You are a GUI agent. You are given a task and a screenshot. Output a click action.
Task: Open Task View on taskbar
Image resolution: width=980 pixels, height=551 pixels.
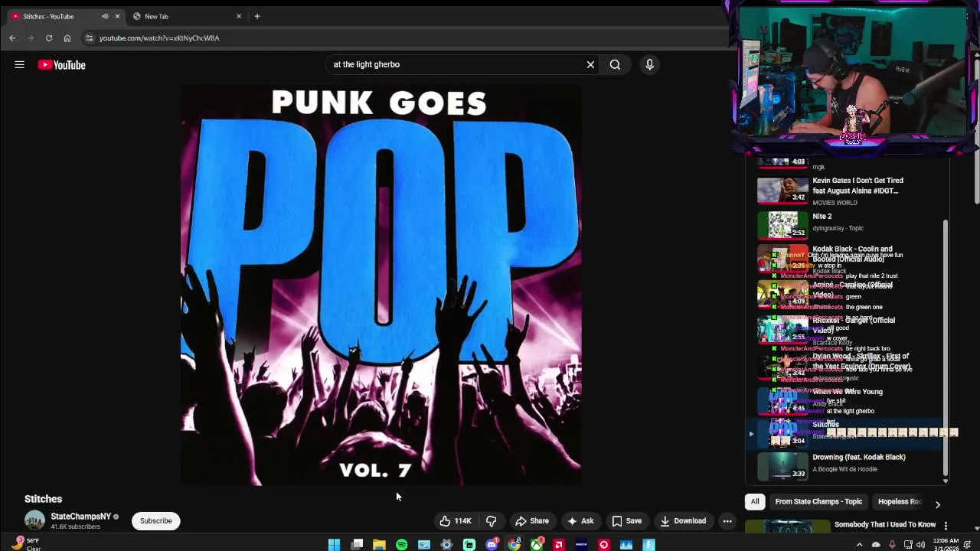[357, 545]
